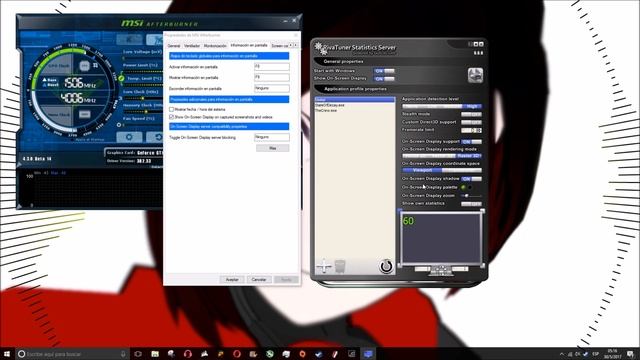Click the reset arrow button in Afterburner

(156, 137)
